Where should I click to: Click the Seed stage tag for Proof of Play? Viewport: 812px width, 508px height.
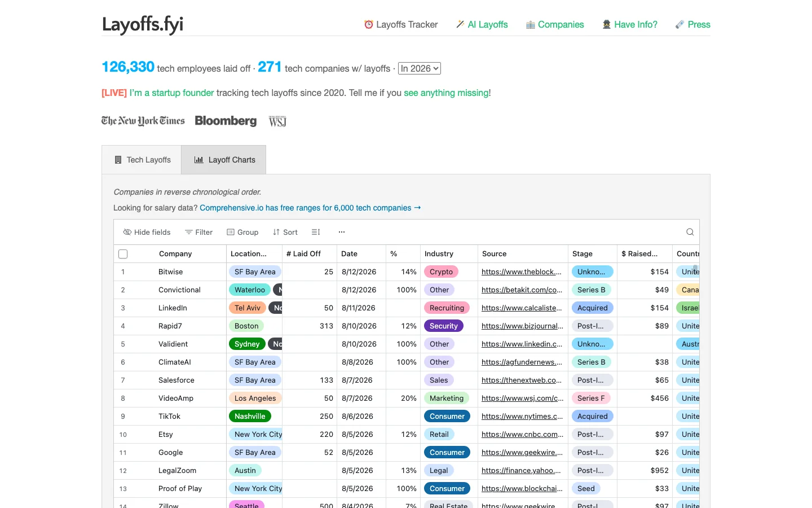point(586,488)
